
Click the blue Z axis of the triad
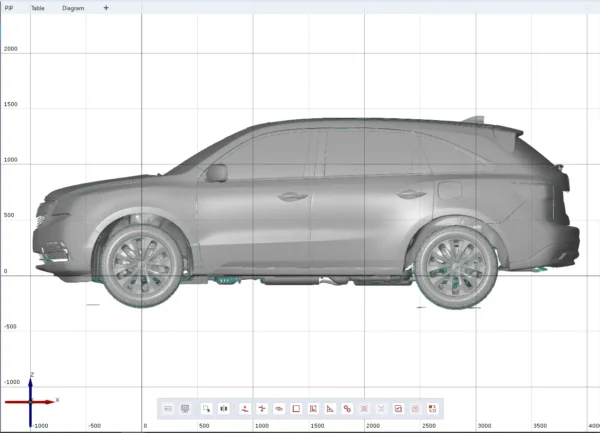coord(30,402)
